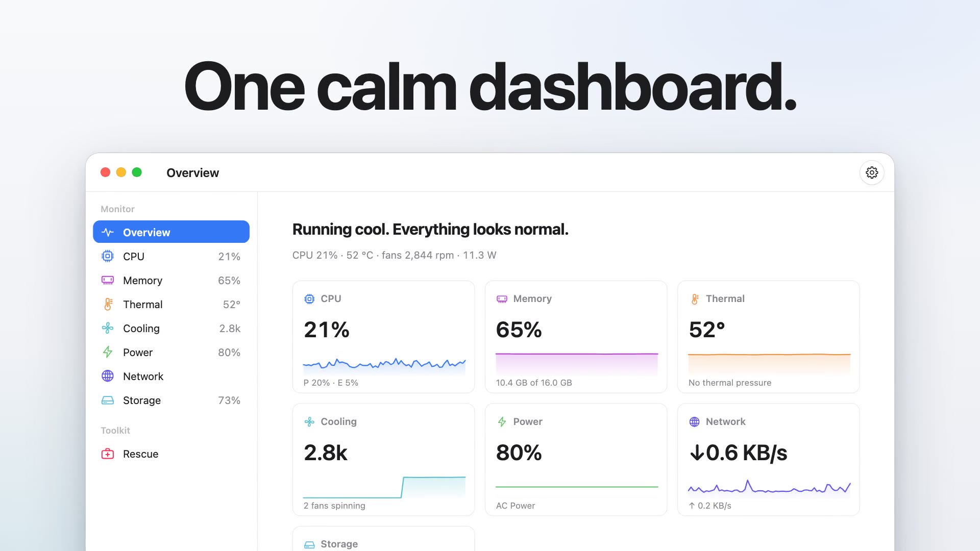Click the bolt icon on Power card
980x551 pixels.
coord(502,422)
